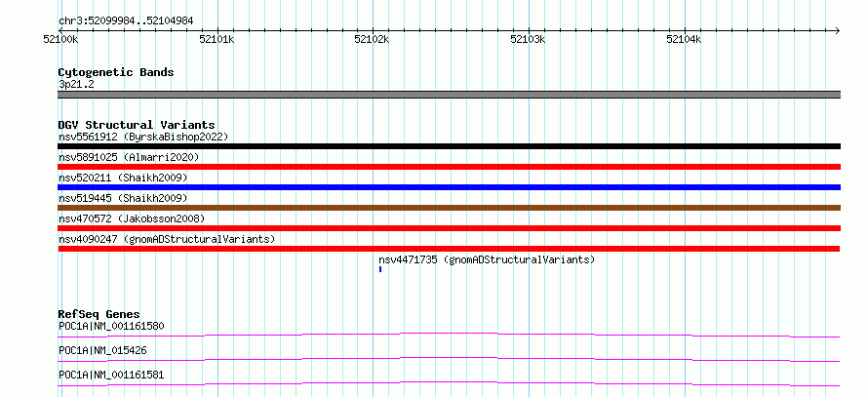Image resolution: width=868 pixels, height=397 pixels.
Task: Select the magenta POC1A NM_001161580 gene line
Action: pyautogui.click(x=449, y=335)
